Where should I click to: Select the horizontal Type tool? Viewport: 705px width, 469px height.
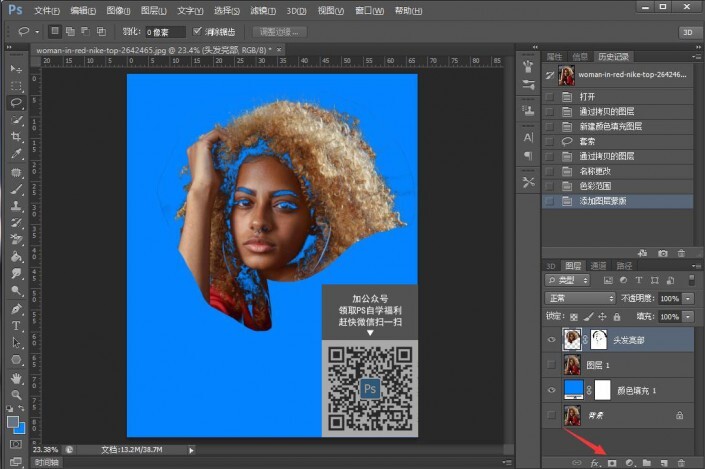[16, 325]
